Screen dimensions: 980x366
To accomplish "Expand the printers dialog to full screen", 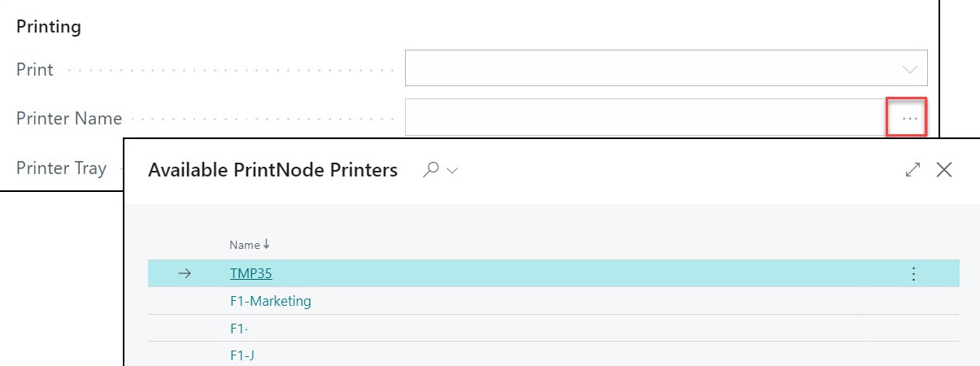I will [x=912, y=169].
